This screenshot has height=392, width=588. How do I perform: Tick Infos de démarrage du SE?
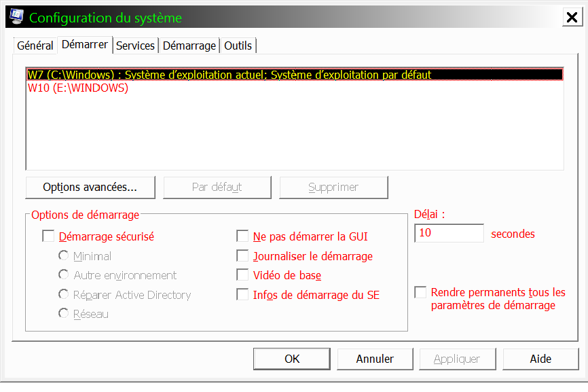(242, 294)
